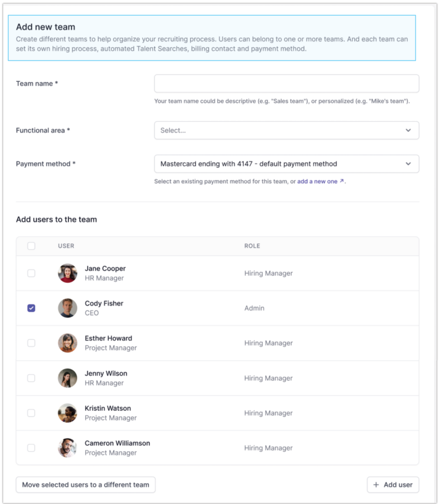Select Kristin Watson's row checkbox
The height and width of the screenshot is (504, 440).
31,413
